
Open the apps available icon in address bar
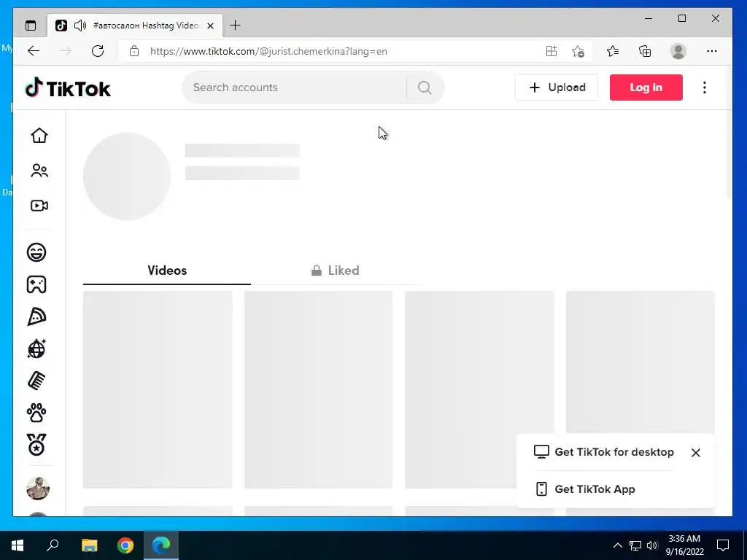[x=551, y=51]
